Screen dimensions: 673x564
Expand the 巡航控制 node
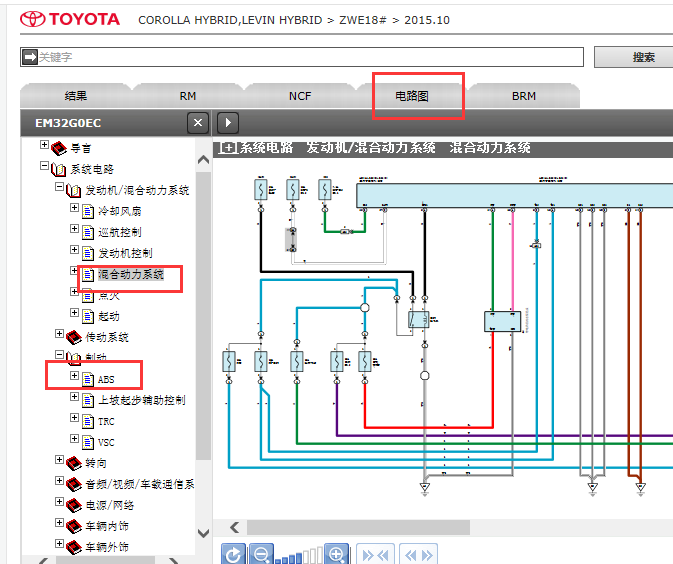74,229
